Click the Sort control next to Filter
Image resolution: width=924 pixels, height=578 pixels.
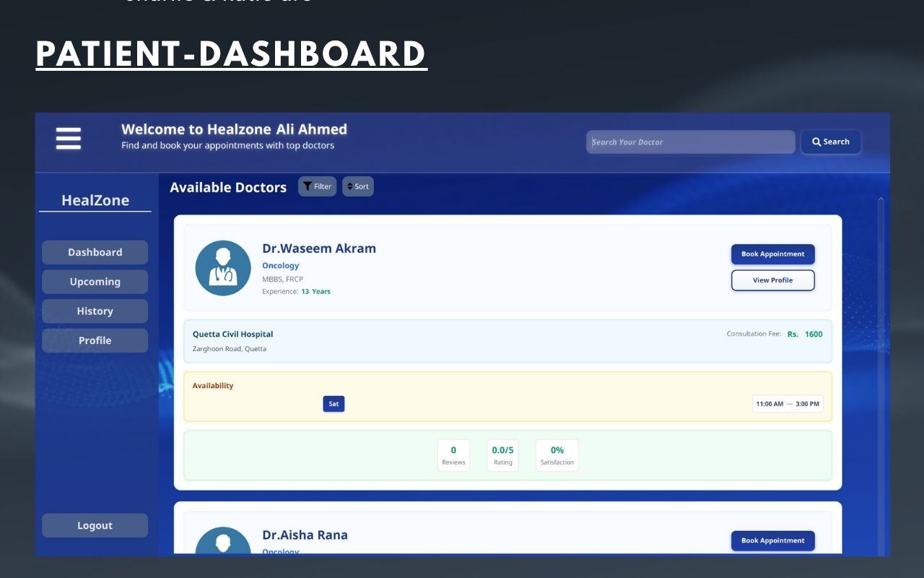coord(358,186)
